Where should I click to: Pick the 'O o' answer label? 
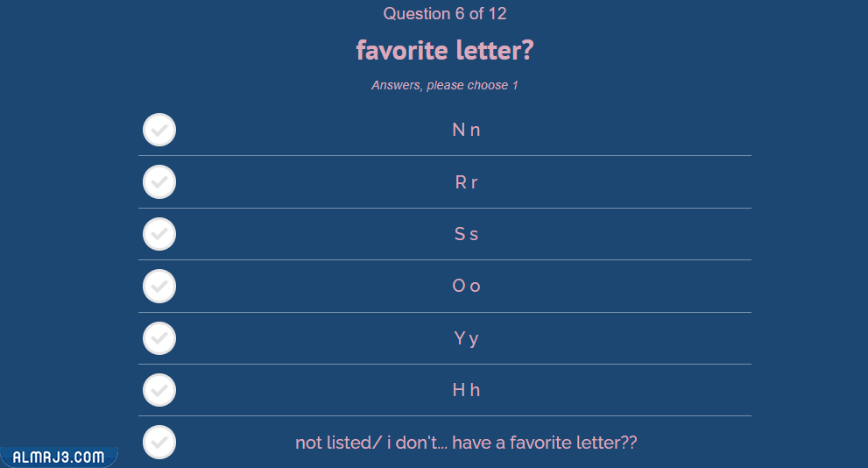(x=466, y=286)
